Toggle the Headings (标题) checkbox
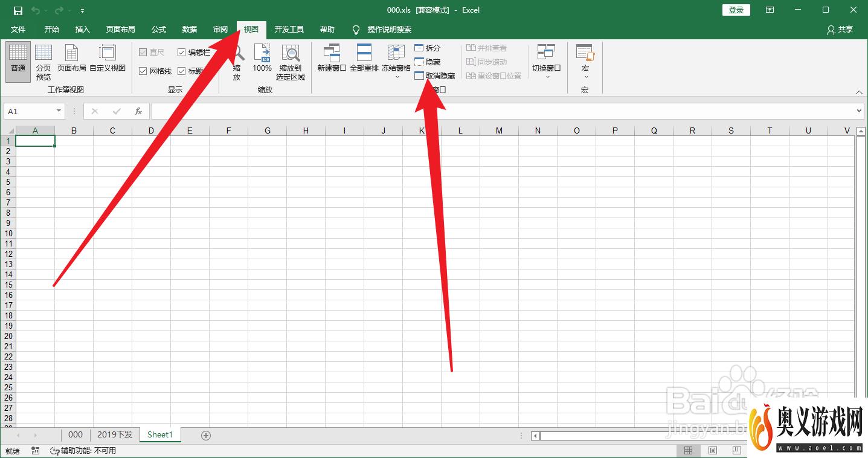 click(x=190, y=71)
